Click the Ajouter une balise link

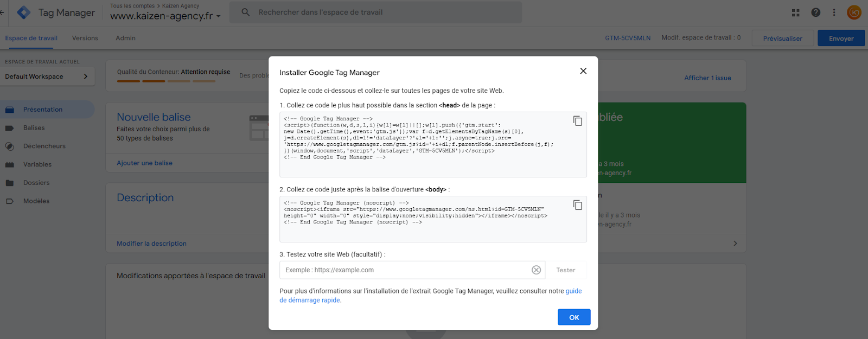(144, 163)
